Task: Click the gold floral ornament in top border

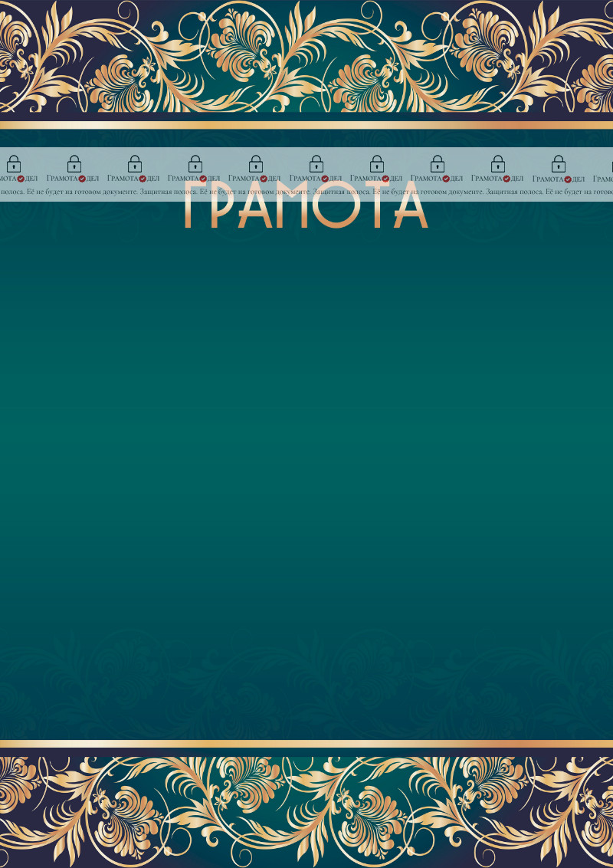Action: [x=306, y=58]
